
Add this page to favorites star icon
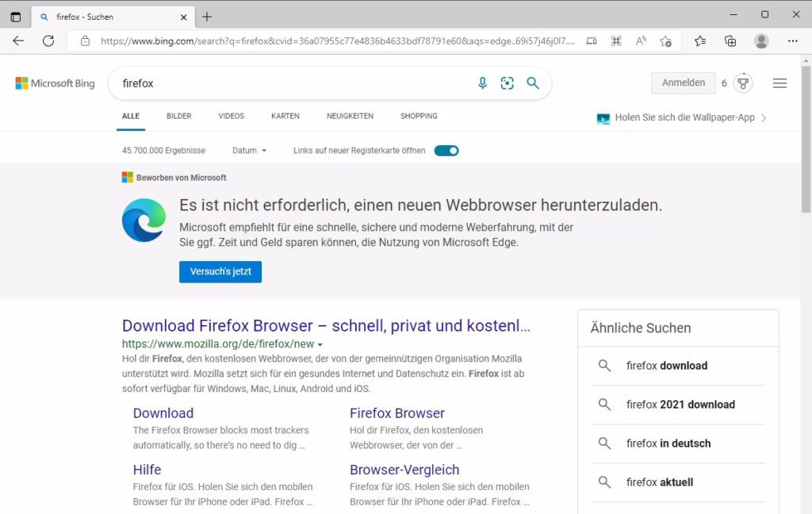tap(666, 41)
